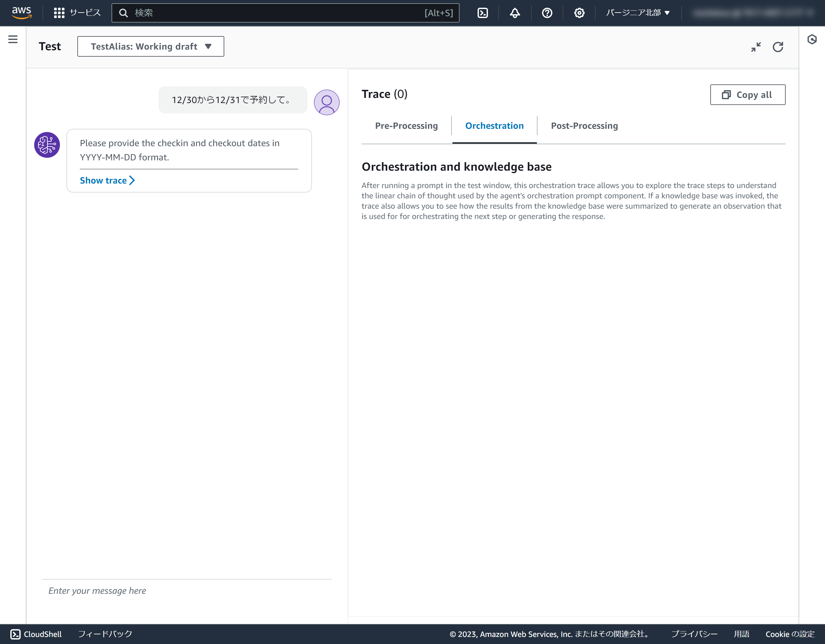This screenshot has width=825, height=644.
Task: Open the settings gear icon
Action: (x=579, y=13)
